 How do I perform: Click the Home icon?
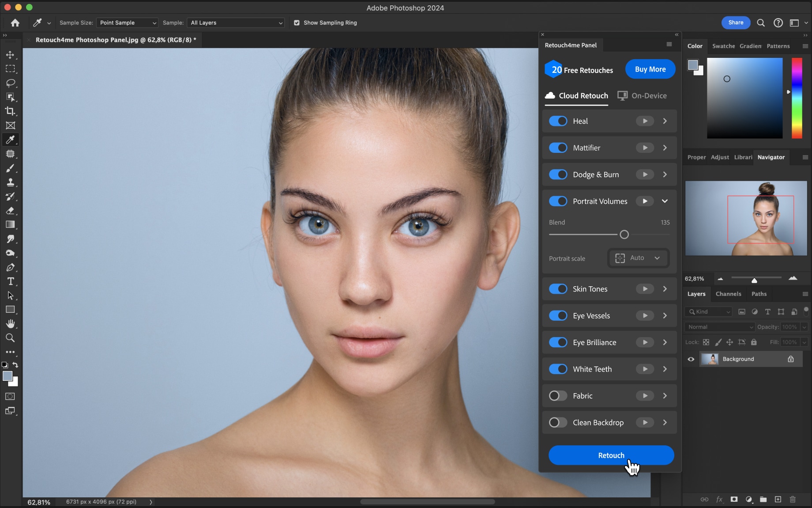15,23
